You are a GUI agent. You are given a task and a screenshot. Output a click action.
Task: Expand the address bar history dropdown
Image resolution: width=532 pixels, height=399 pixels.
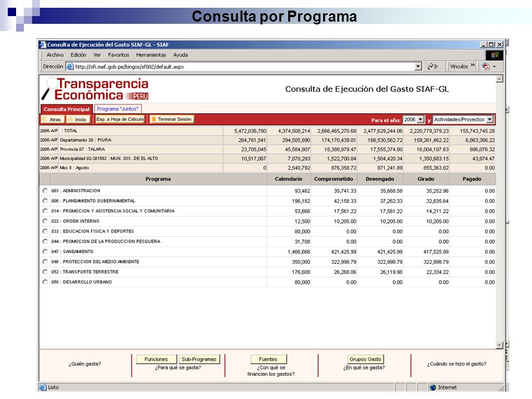[418, 66]
